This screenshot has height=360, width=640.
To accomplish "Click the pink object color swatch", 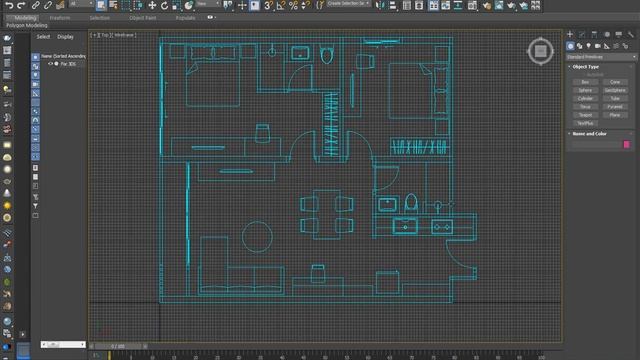I will pyautogui.click(x=627, y=144).
